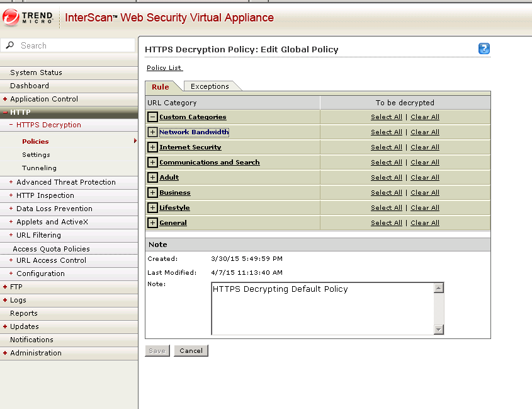Viewport: 532px width, 409px height.
Task: Click the note scrollbar down arrow
Action: [x=439, y=330]
